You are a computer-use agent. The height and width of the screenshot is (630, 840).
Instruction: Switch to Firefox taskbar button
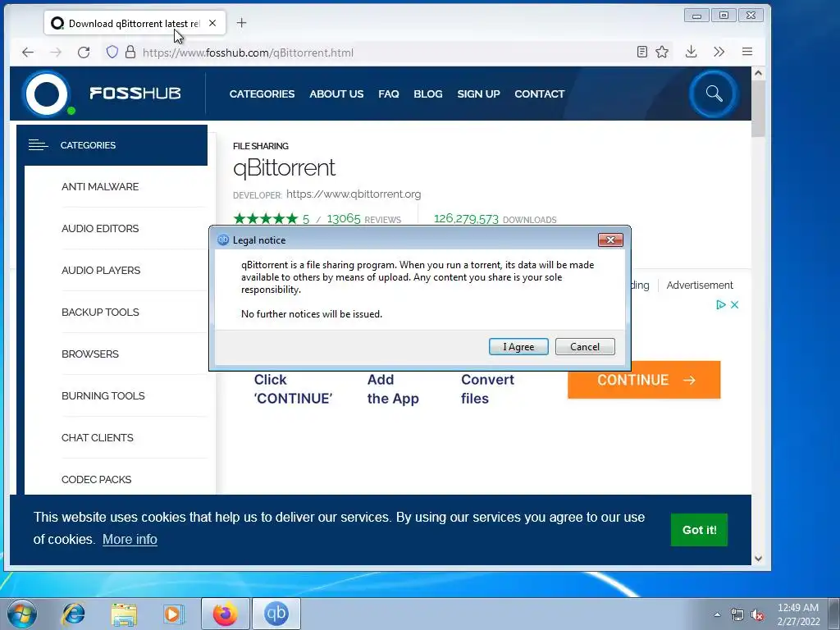225,614
